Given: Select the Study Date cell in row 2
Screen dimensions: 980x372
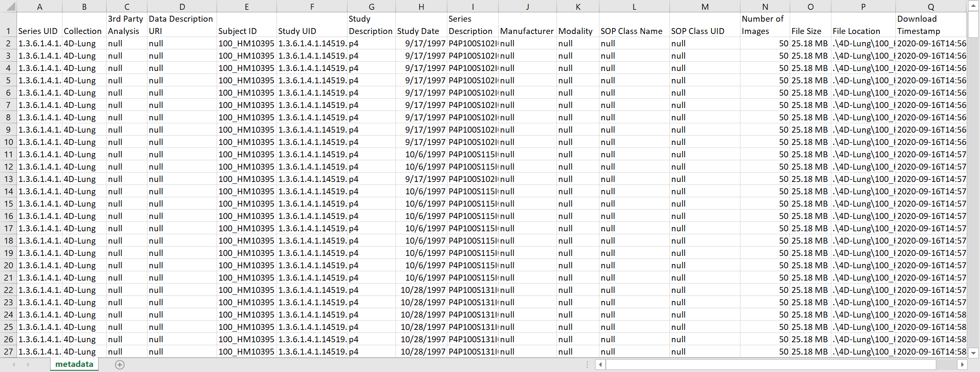Looking at the screenshot, I should pos(421,43).
